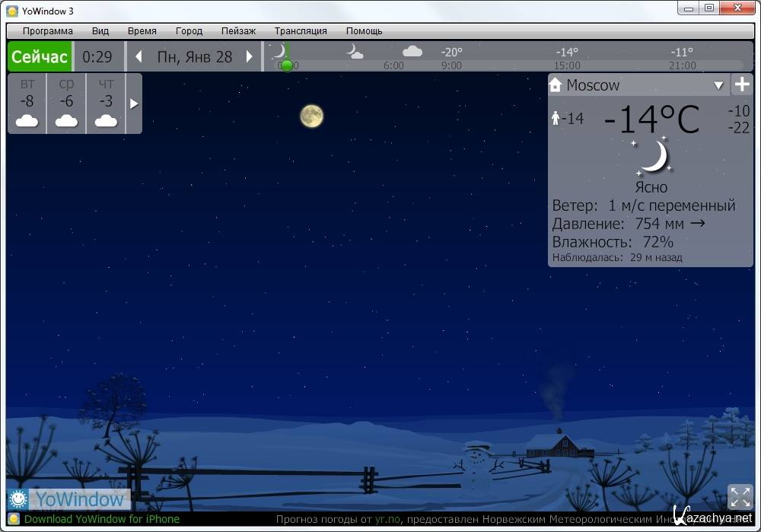Click the YoWindow sun logo icon
Image resolution: width=761 pixels, height=532 pixels.
(18, 499)
